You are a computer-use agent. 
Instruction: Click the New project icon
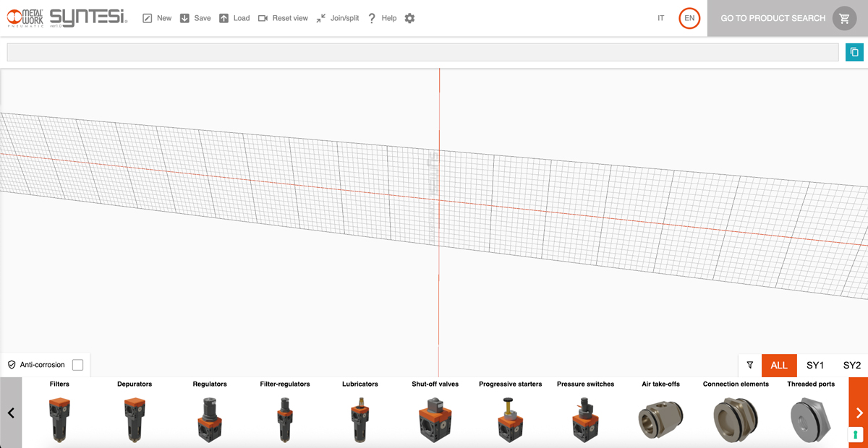[x=148, y=18]
